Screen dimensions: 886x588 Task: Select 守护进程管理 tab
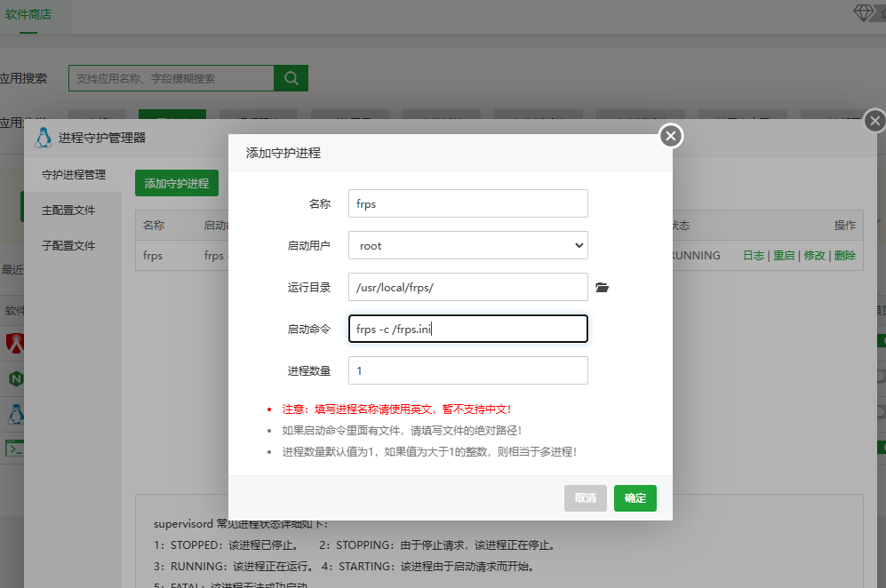click(73, 175)
